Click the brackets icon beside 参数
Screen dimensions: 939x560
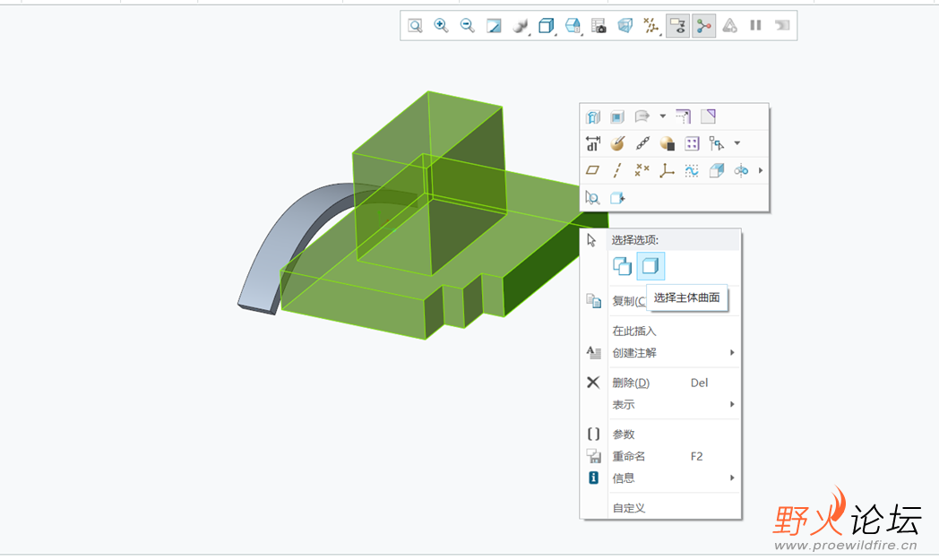point(593,434)
